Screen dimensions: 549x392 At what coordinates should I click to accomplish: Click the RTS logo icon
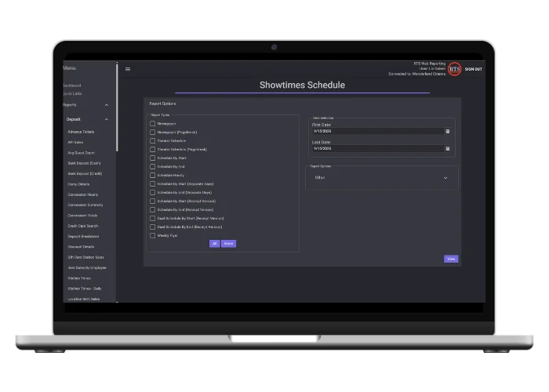tap(454, 69)
